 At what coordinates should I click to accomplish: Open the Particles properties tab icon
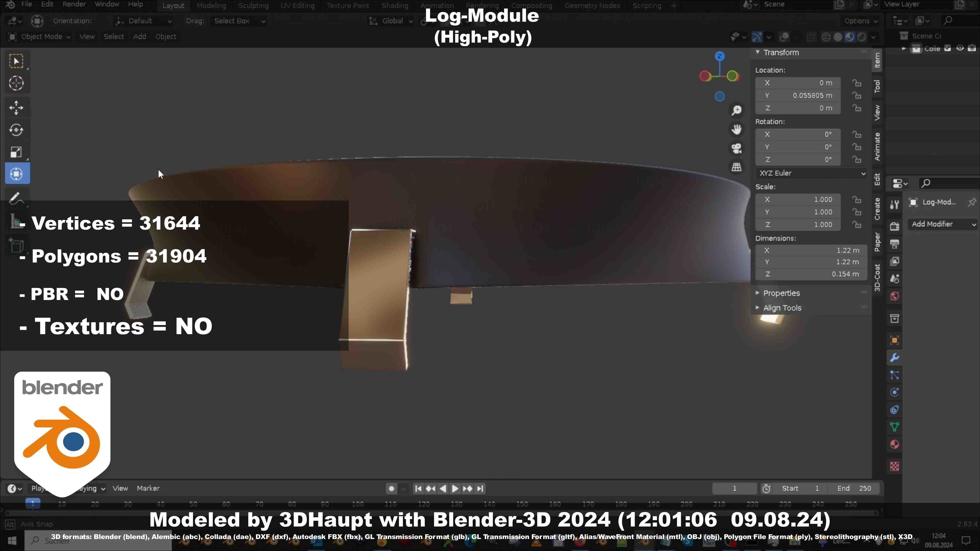pos(895,375)
